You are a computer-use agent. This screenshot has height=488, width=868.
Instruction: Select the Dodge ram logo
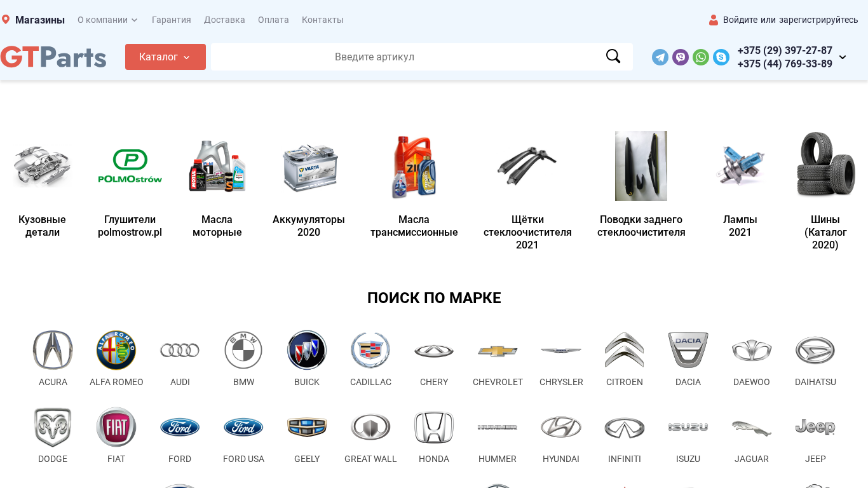(x=53, y=427)
